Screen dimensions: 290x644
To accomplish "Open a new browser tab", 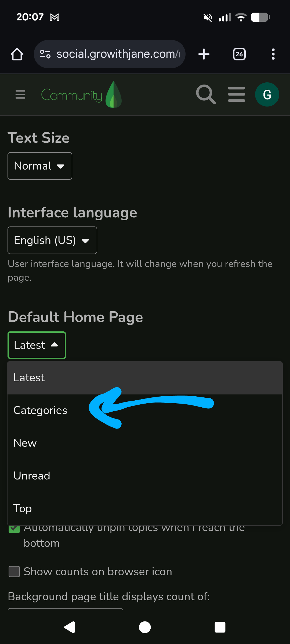I will 204,54.
